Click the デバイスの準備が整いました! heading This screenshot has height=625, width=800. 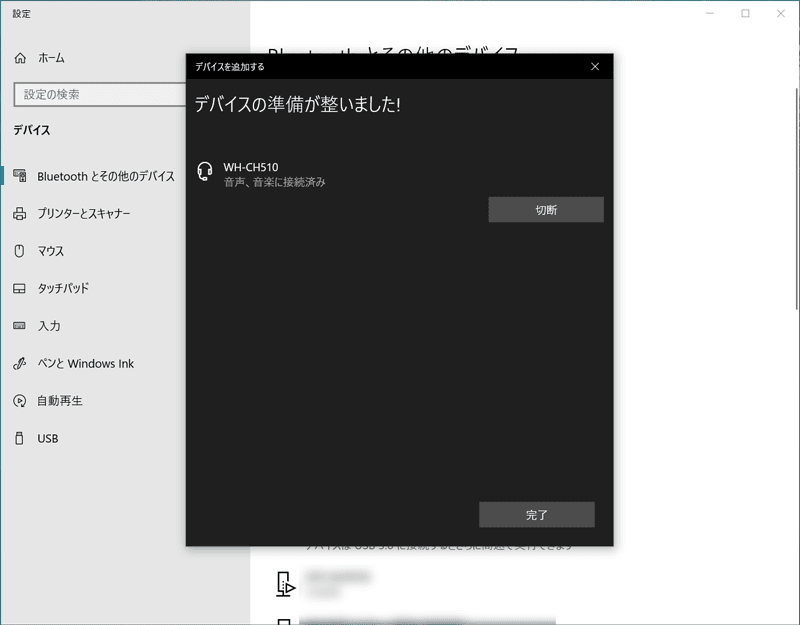click(x=297, y=105)
